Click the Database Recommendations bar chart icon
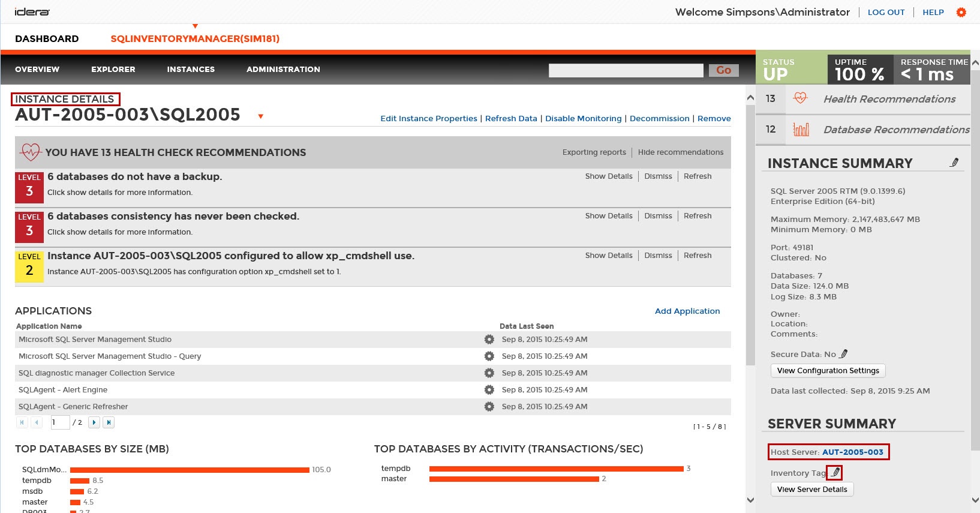Screen dimensions: 980x513 pyautogui.click(x=801, y=129)
